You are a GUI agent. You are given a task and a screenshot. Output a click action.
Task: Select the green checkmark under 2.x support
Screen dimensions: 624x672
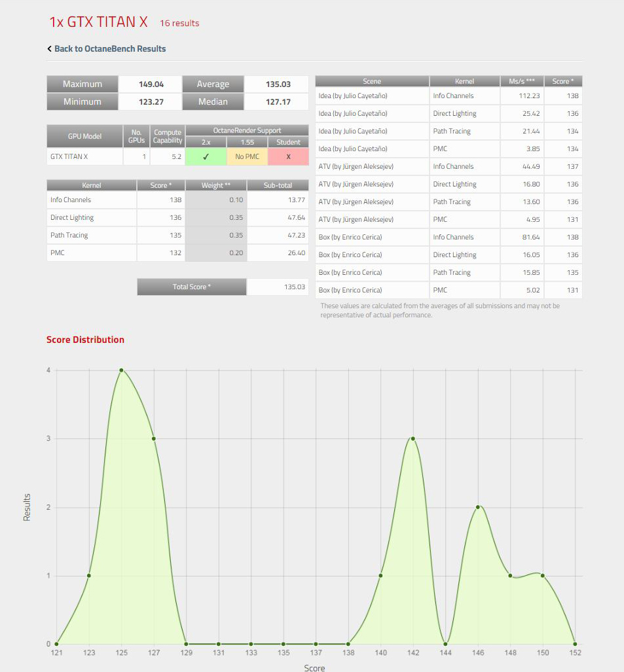[206, 157]
